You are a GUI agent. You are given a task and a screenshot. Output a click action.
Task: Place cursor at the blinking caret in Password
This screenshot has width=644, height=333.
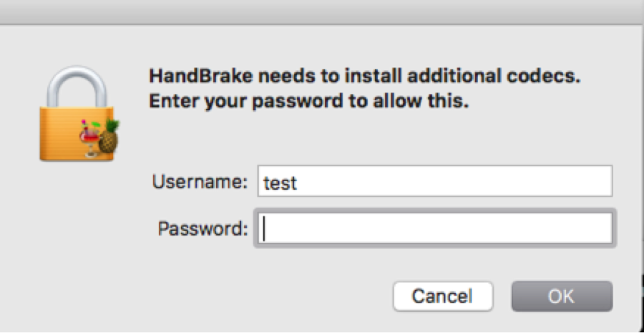pyautogui.click(x=264, y=228)
